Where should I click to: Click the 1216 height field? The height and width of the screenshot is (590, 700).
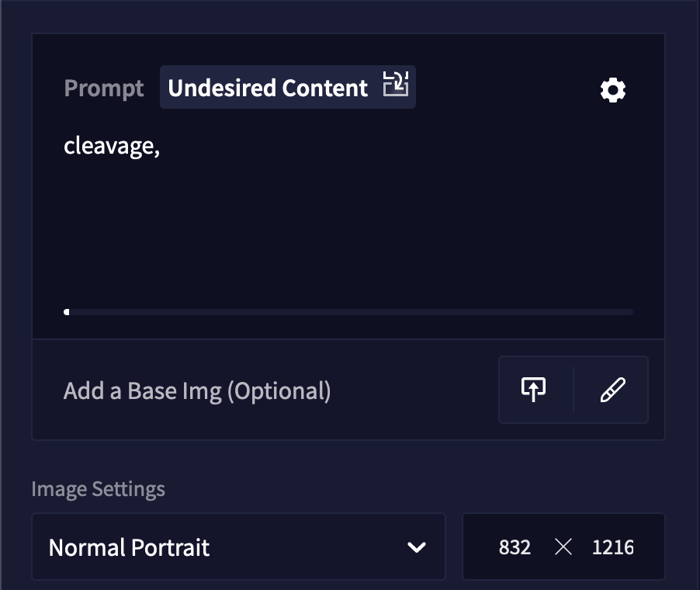[612, 547]
